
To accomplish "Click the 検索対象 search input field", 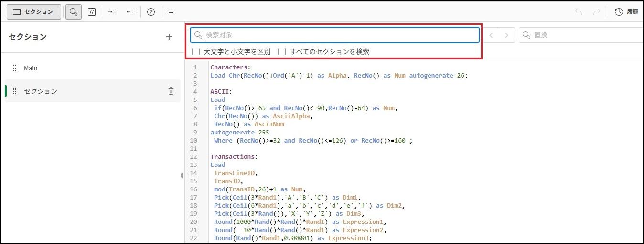I will click(339, 35).
